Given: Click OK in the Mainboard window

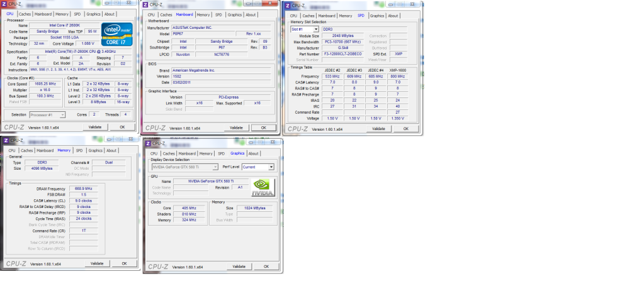Looking at the screenshot, I should (x=263, y=128).
